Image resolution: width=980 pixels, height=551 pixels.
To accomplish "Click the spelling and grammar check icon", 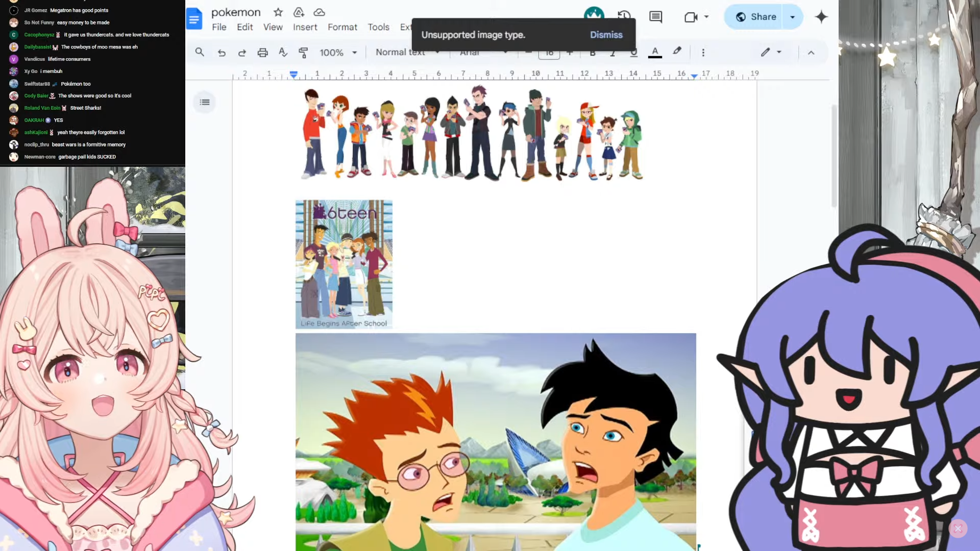I will click(283, 52).
